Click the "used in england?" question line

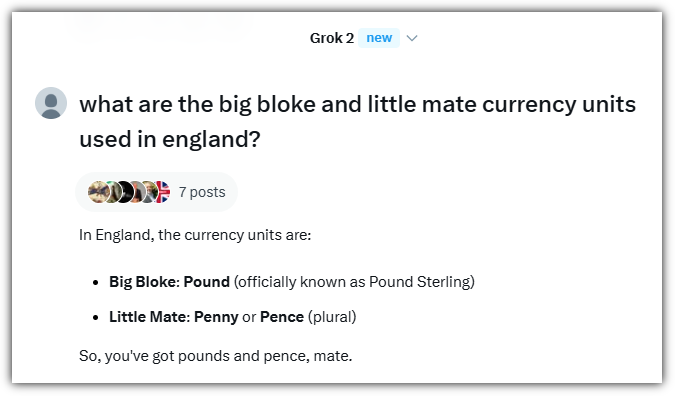(170, 139)
